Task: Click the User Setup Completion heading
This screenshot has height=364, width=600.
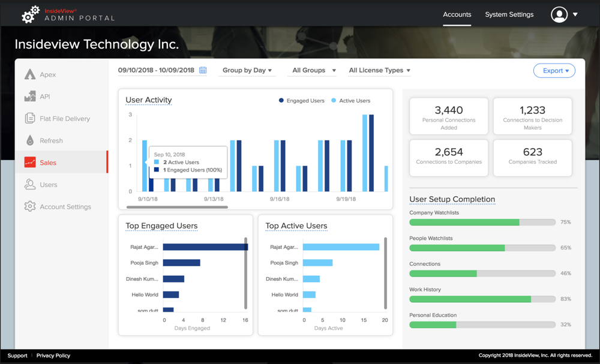Action: 452,199
